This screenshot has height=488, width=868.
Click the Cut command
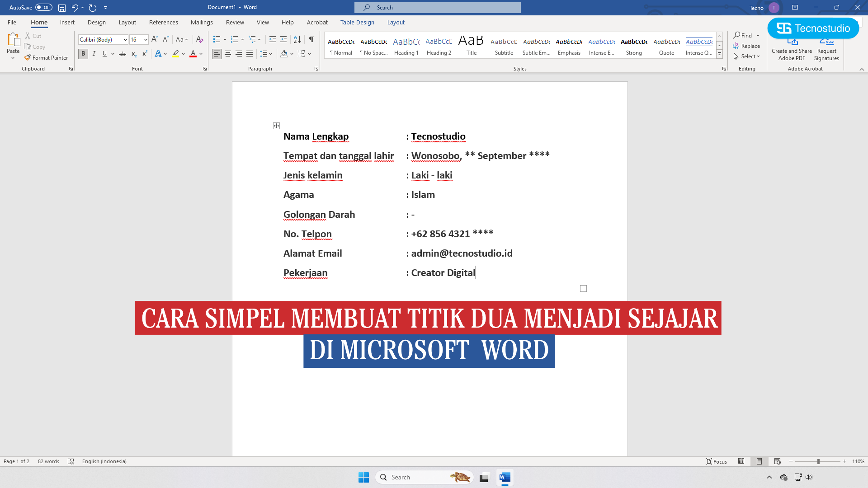pos(33,36)
